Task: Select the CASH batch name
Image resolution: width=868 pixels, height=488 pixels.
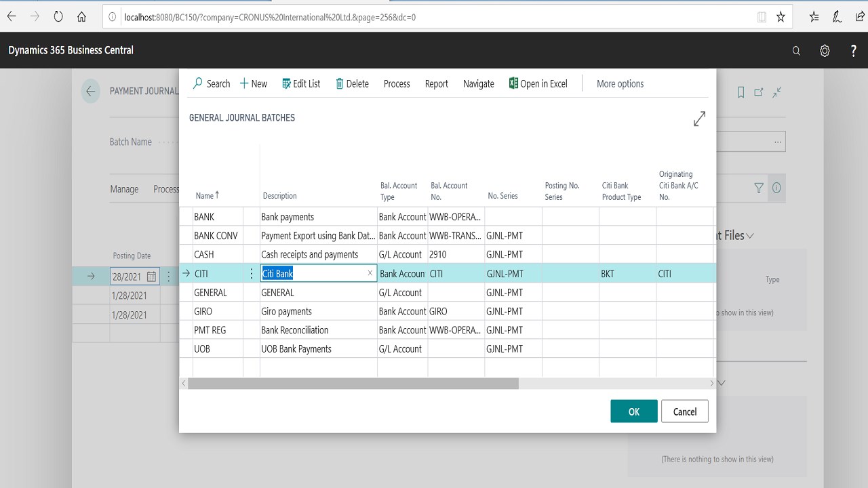Action: pyautogui.click(x=204, y=255)
